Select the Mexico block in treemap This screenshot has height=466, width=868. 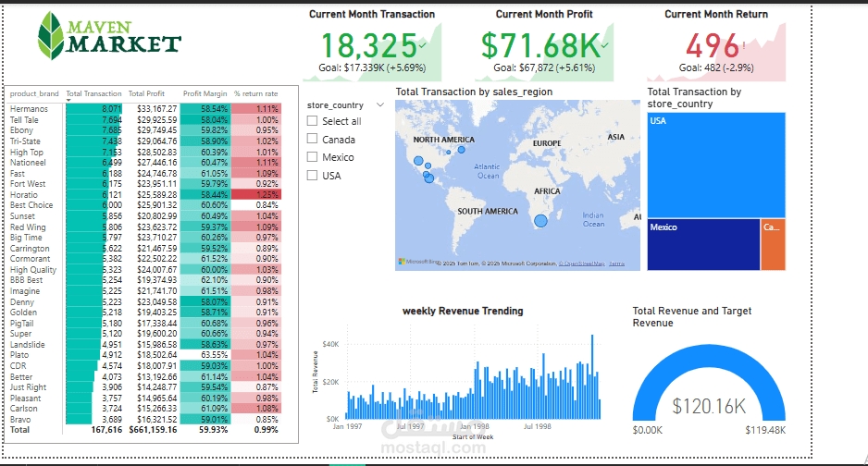tap(703, 244)
